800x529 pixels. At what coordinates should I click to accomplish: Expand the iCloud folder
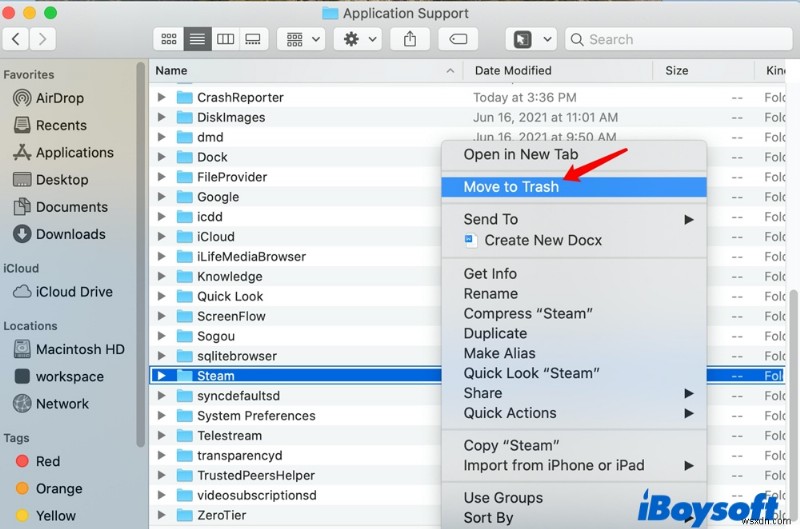click(x=161, y=236)
